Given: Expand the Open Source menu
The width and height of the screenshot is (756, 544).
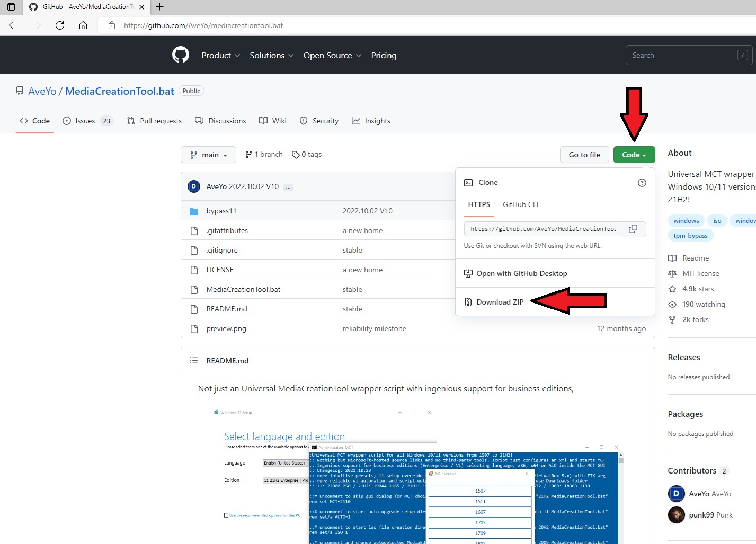Looking at the screenshot, I should 333,55.
